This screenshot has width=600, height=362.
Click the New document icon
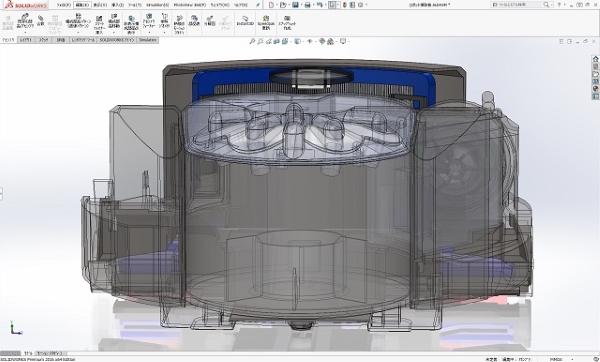click(x=271, y=5)
